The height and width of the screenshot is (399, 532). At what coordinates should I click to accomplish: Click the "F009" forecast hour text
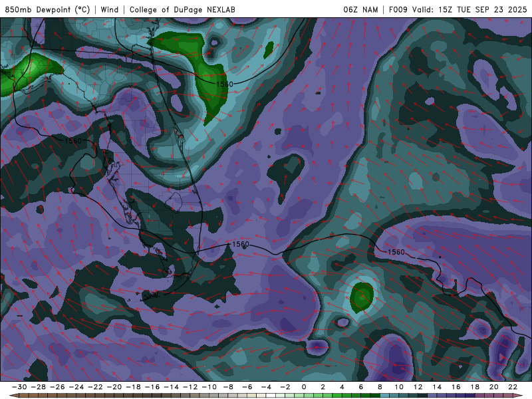[x=398, y=9]
